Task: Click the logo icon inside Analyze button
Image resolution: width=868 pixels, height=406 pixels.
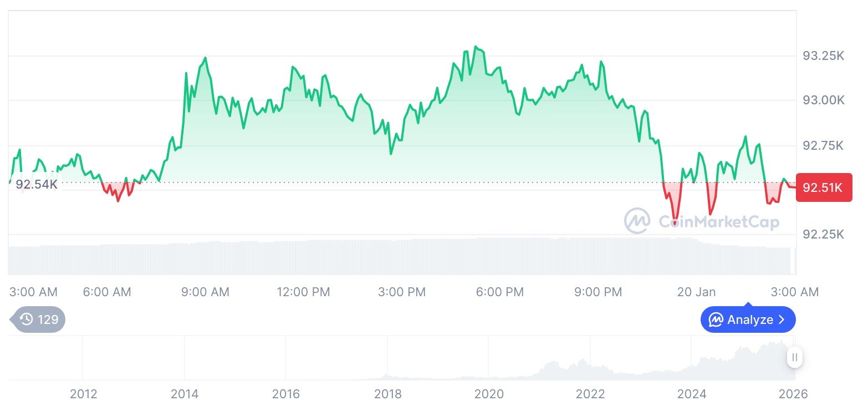Action: click(x=716, y=320)
